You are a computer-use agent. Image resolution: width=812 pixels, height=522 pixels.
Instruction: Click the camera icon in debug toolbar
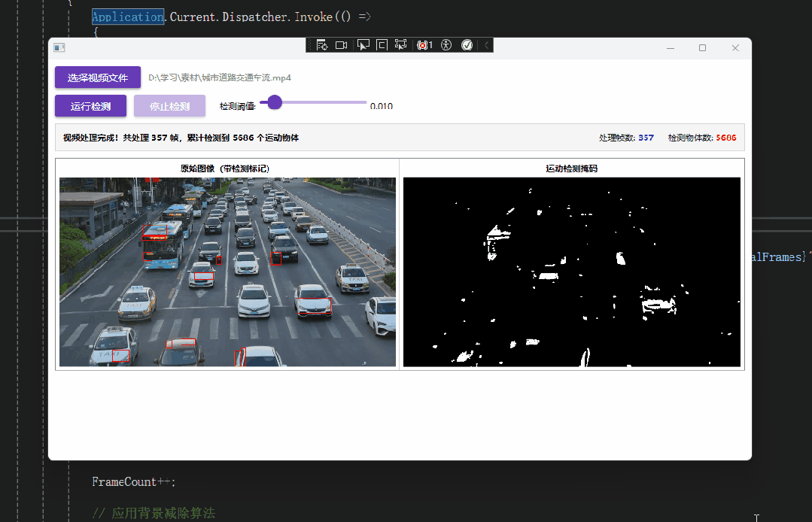(341, 46)
